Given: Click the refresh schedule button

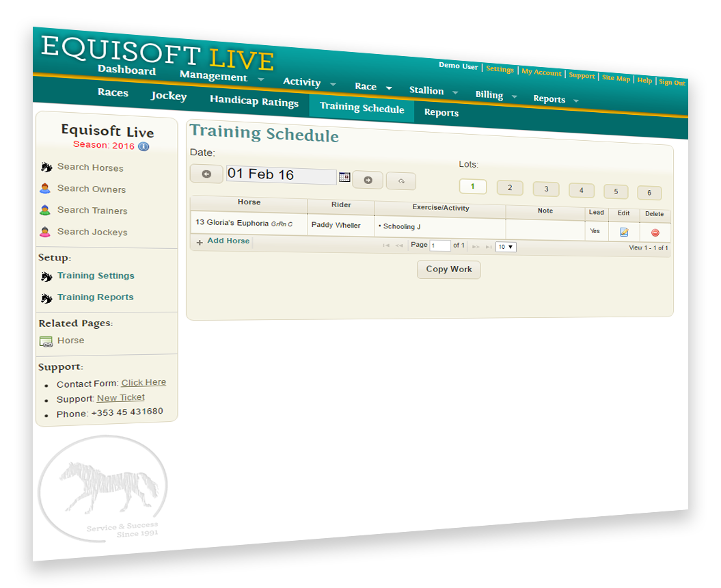Looking at the screenshot, I should 401,181.
